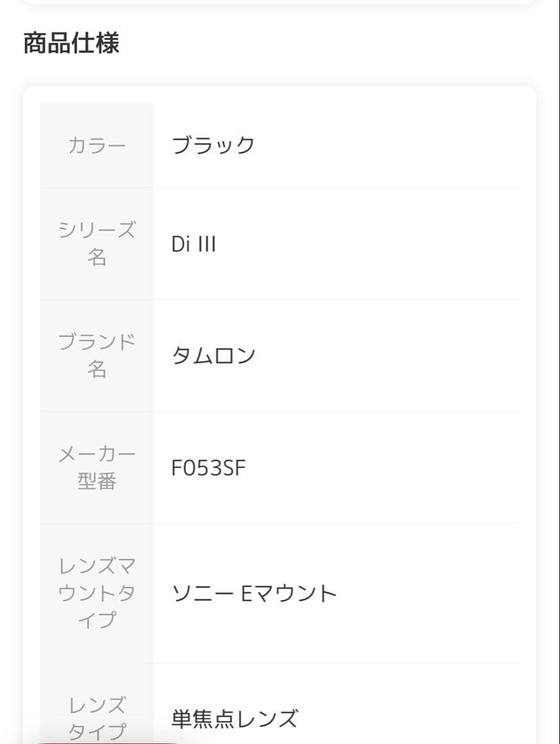
Task: Click the ソニー Eマウント value
Action: (254, 593)
